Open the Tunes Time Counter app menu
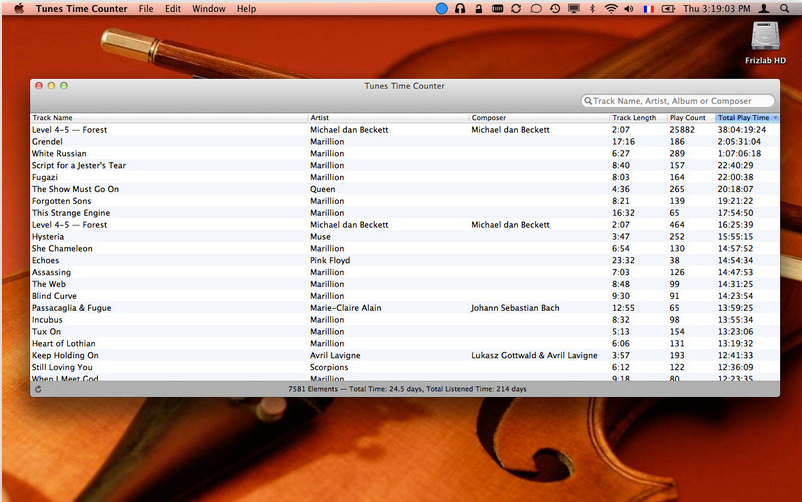This screenshot has width=802, height=502. coord(81,9)
